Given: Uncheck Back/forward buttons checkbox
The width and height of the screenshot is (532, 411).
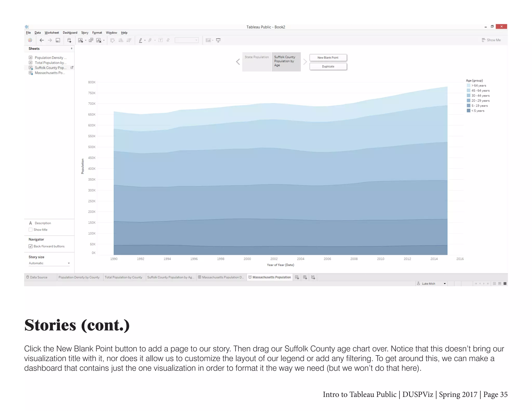Looking at the screenshot, I should (x=31, y=246).
